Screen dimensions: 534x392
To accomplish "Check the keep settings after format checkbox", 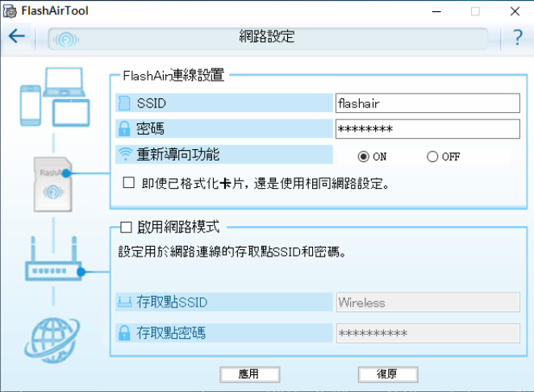I will tap(129, 182).
